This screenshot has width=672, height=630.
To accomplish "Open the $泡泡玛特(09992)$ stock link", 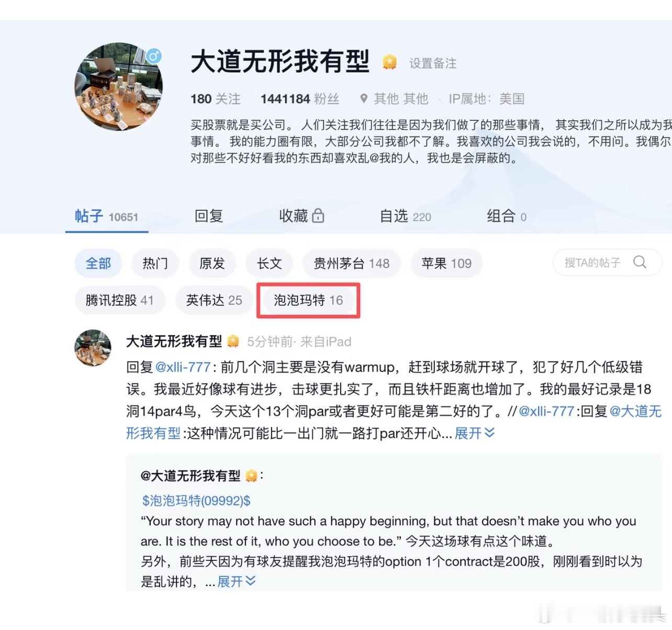I will (x=196, y=501).
